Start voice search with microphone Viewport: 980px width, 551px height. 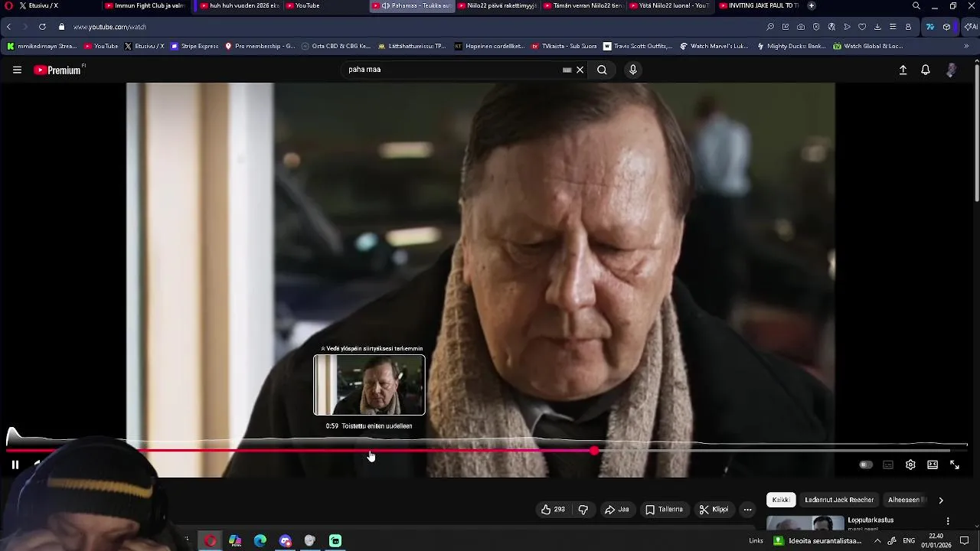coord(632,70)
